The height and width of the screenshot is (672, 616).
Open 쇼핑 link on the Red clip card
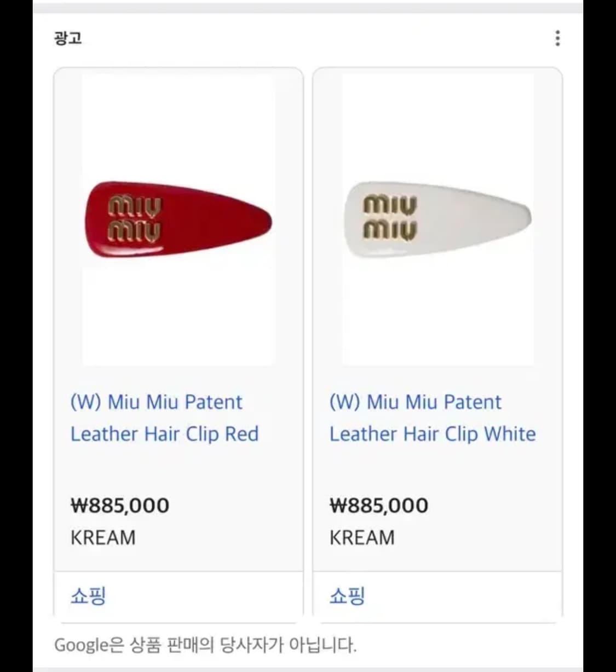click(88, 595)
